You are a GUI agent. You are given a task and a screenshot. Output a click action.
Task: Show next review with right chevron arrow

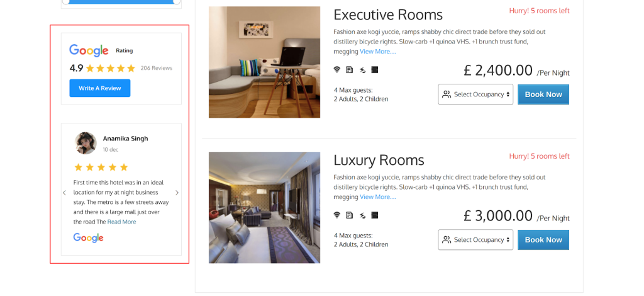click(x=177, y=193)
